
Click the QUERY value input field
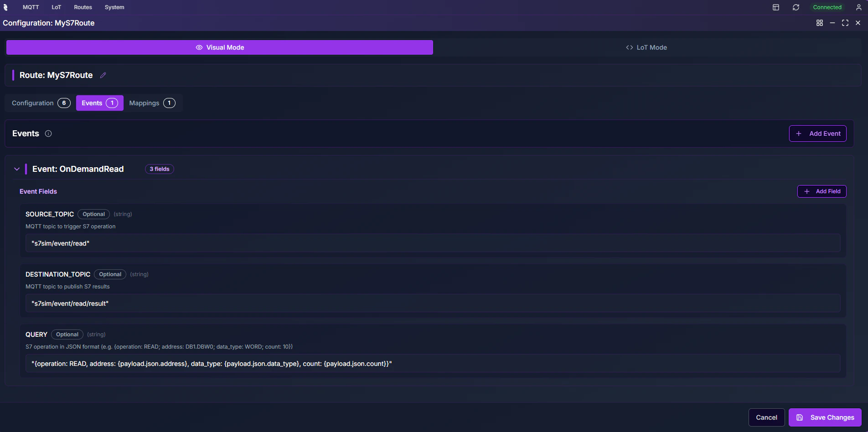tap(433, 364)
